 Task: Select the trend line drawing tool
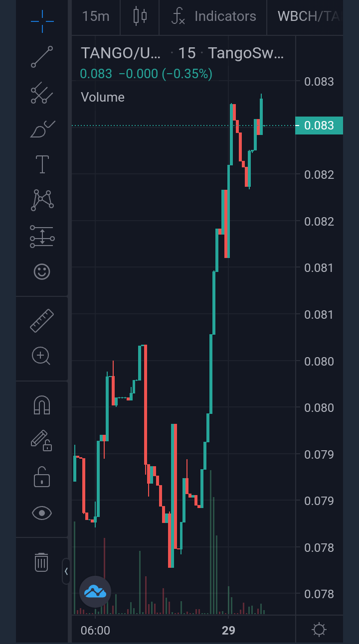[42, 56]
